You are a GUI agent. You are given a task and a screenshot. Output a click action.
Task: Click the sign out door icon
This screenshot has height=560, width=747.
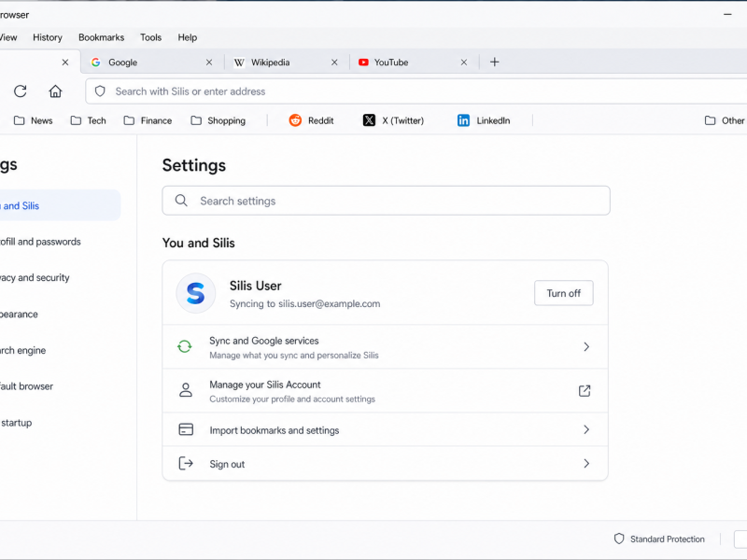pos(186,463)
